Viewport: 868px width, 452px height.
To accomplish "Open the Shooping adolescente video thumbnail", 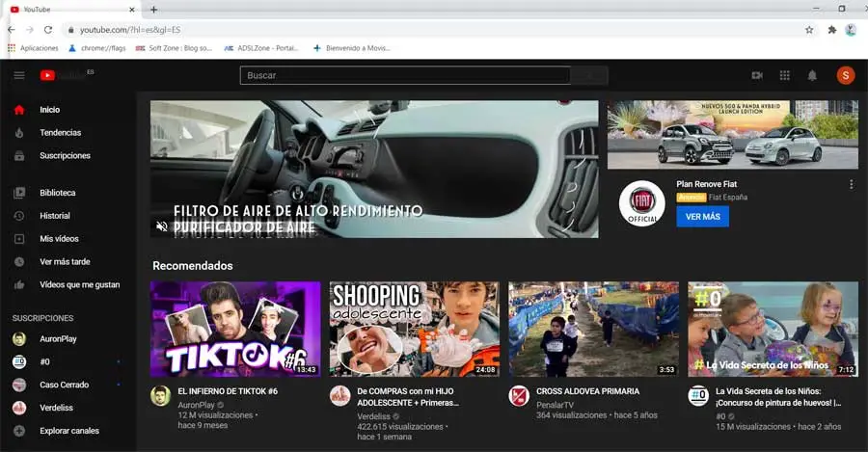I will [415, 330].
